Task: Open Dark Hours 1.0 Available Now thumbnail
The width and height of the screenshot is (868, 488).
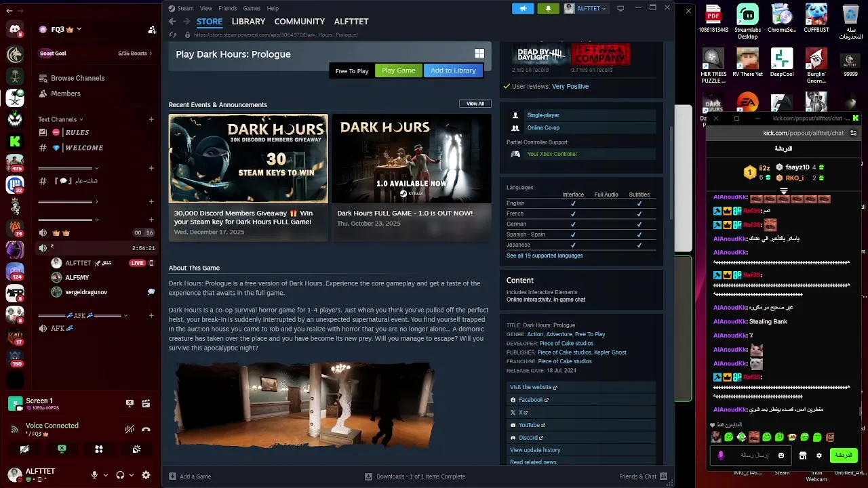Action: pyautogui.click(x=412, y=158)
